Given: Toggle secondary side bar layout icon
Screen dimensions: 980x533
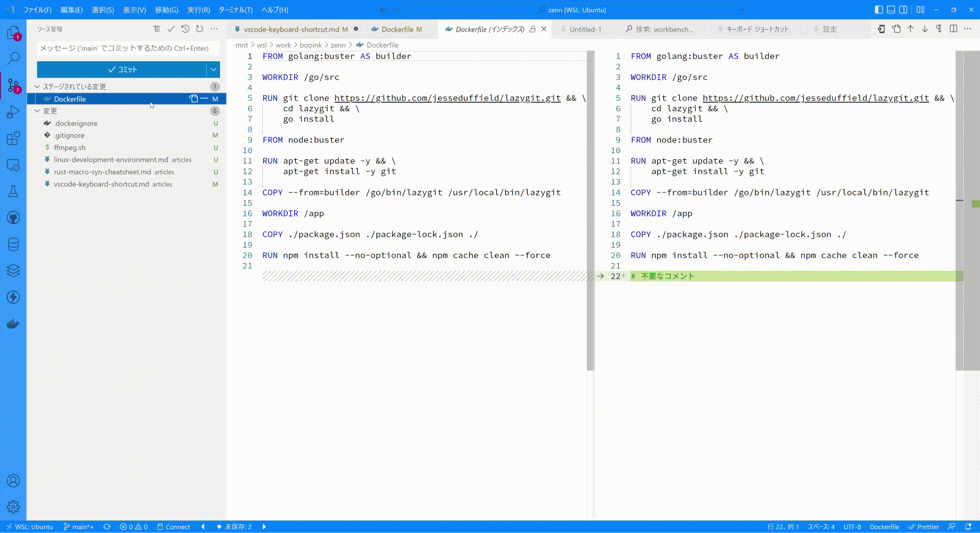Looking at the screenshot, I should (903, 10).
